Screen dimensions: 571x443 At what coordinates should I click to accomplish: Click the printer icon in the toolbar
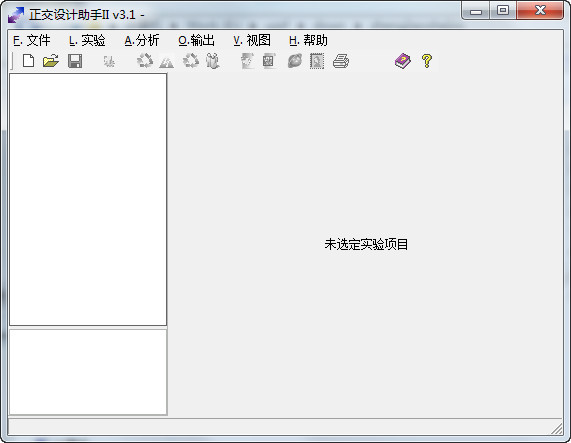(341, 61)
